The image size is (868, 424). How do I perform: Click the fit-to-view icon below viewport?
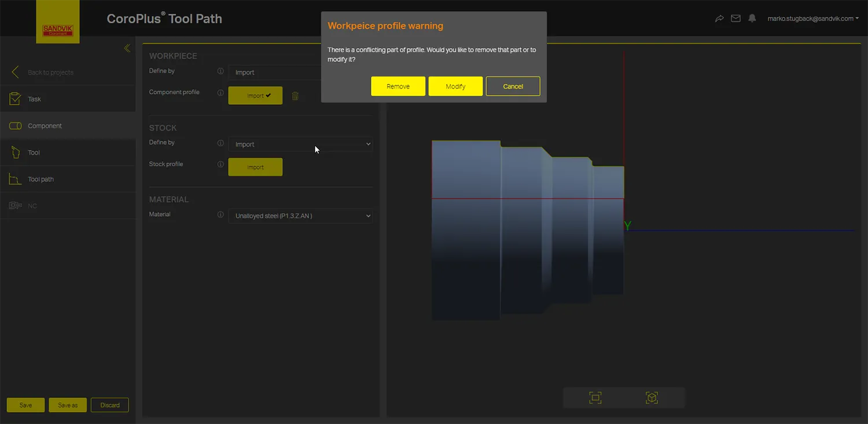click(x=595, y=397)
